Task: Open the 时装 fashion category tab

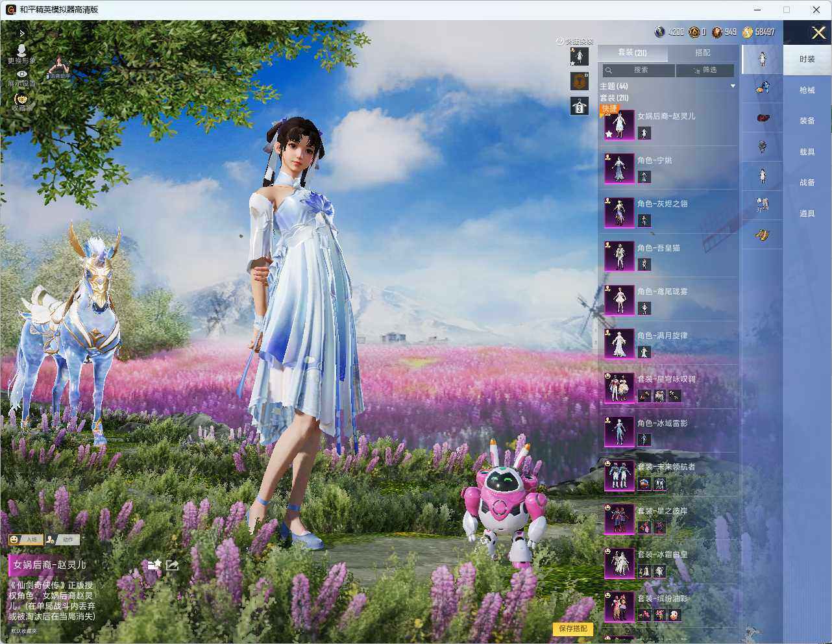Action: pos(807,59)
